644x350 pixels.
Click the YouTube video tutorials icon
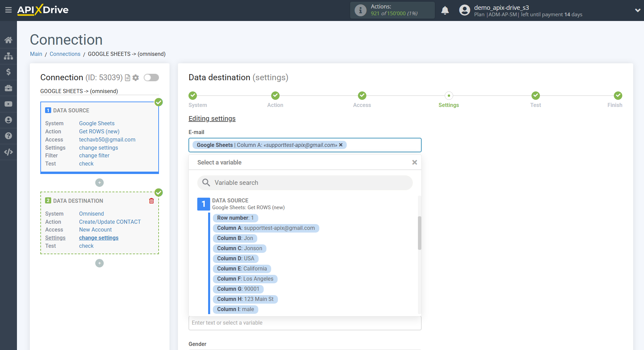pos(8,104)
